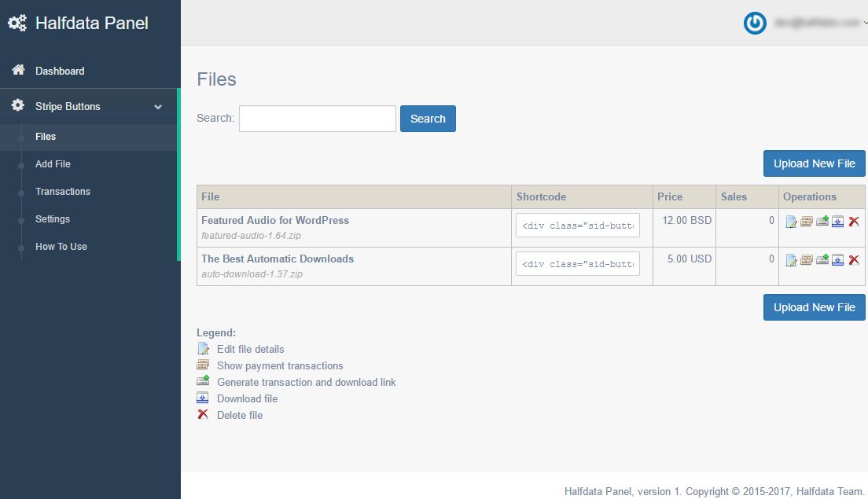The image size is (868, 499).
Task: Click the top Upload New File button
Action: [814, 163]
